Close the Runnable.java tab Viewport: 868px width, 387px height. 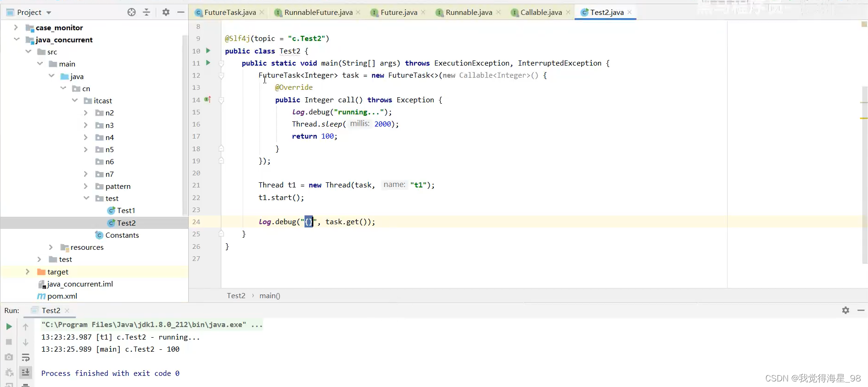[x=498, y=12]
